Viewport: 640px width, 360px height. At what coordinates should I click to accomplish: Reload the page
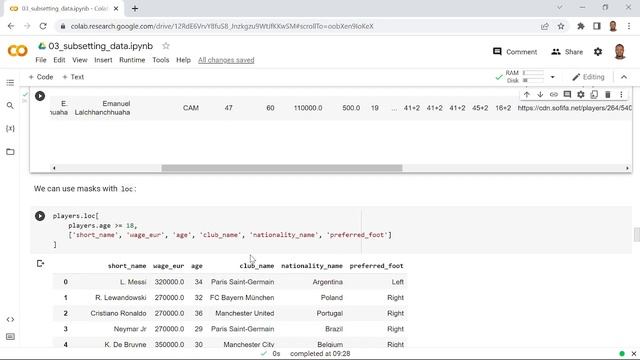[x=43, y=26]
